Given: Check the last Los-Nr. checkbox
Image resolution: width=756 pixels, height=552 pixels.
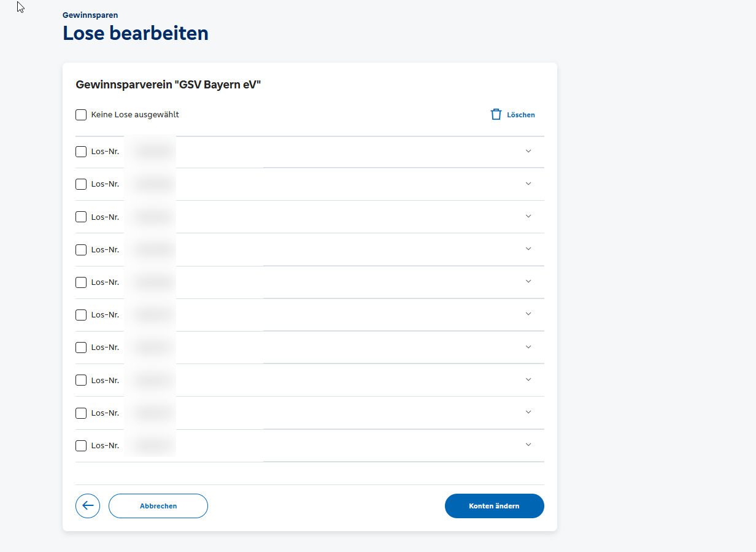Looking at the screenshot, I should click(80, 445).
